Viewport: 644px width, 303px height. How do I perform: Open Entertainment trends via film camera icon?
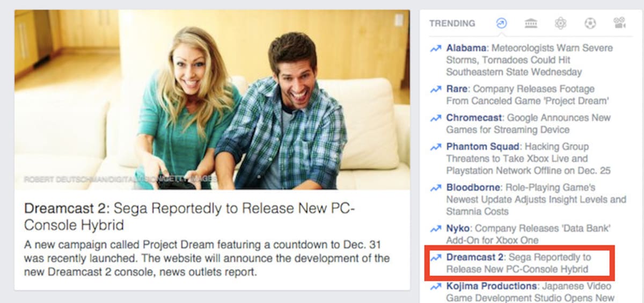620,23
